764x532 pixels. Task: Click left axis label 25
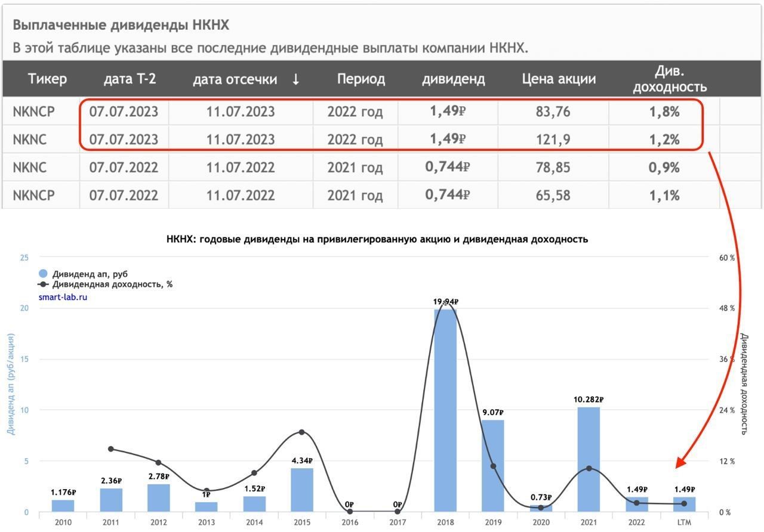pyautogui.click(x=24, y=258)
